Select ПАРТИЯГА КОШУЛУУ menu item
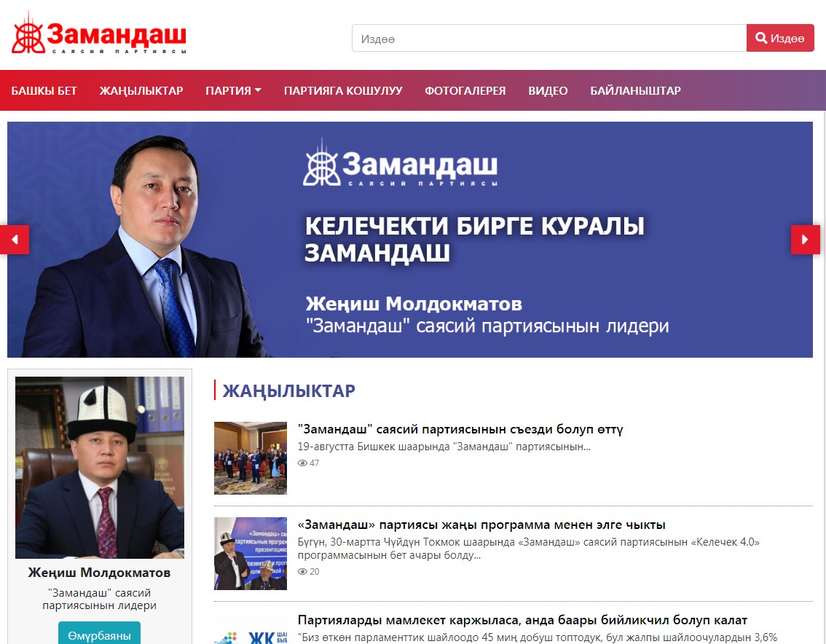The height and width of the screenshot is (644, 826). point(343,90)
